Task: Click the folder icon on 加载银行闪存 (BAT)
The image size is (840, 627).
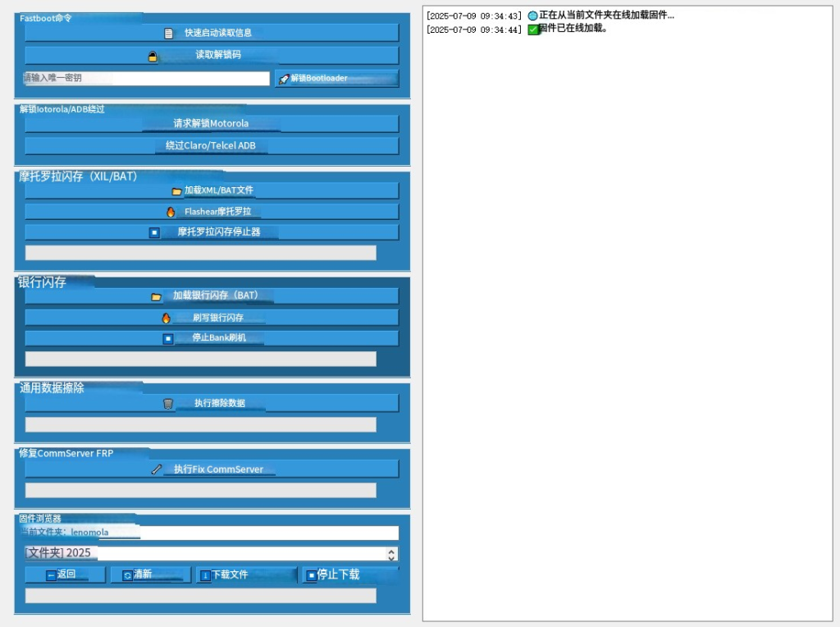Action: [156, 297]
